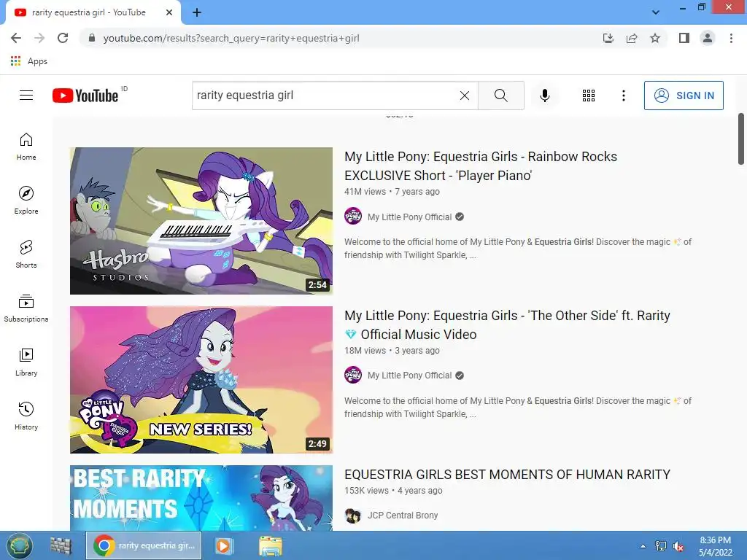Click channel avatar beside second My Little Pony Official
The width and height of the screenshot is (747, 560).
click(x=353, y=375)
